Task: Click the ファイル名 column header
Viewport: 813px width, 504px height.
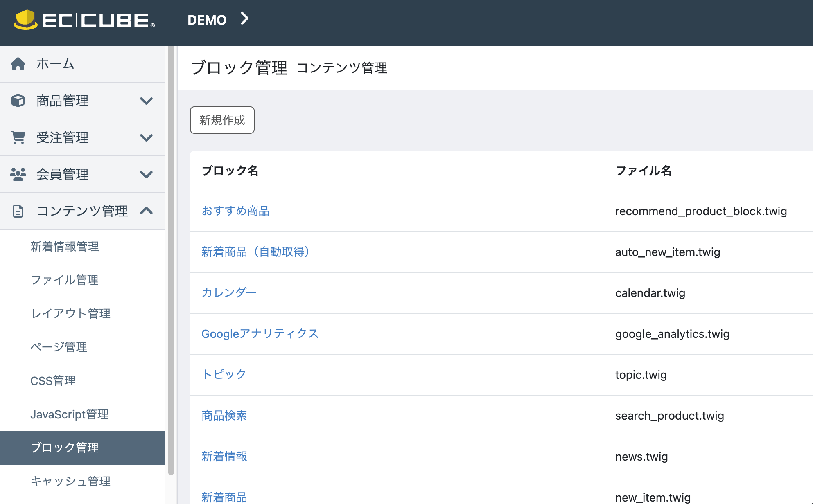Action: pos(644,171)
